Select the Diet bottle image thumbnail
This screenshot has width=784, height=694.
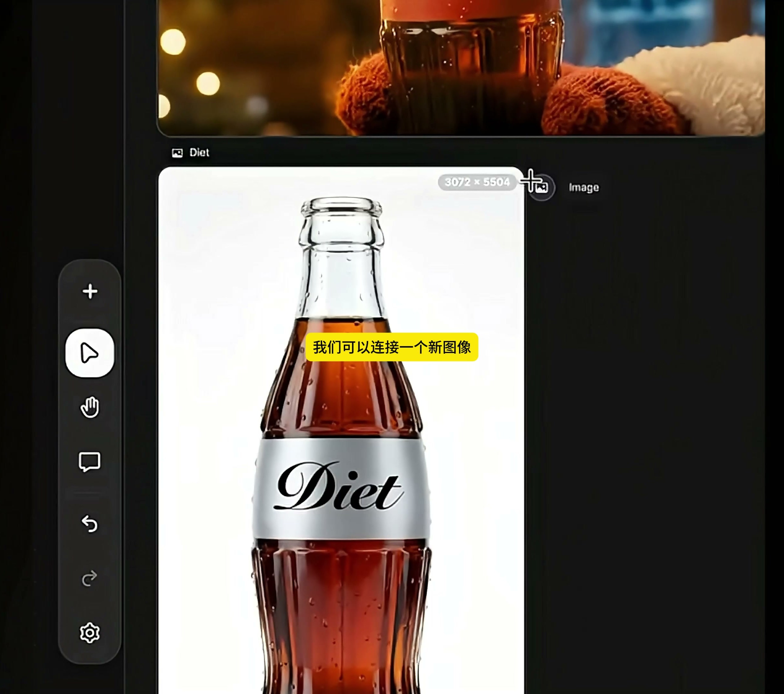coord(341,431)
